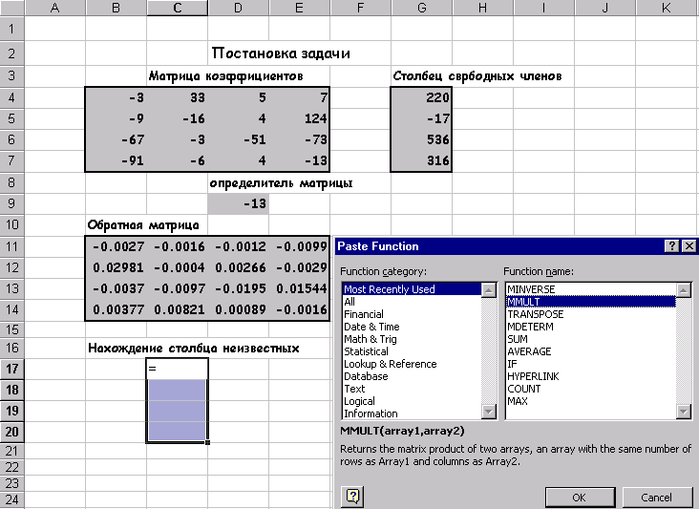The height and width of the screenshot is (509, 699).
Task: Choose MAX in function name list
Action: [591, 401]
